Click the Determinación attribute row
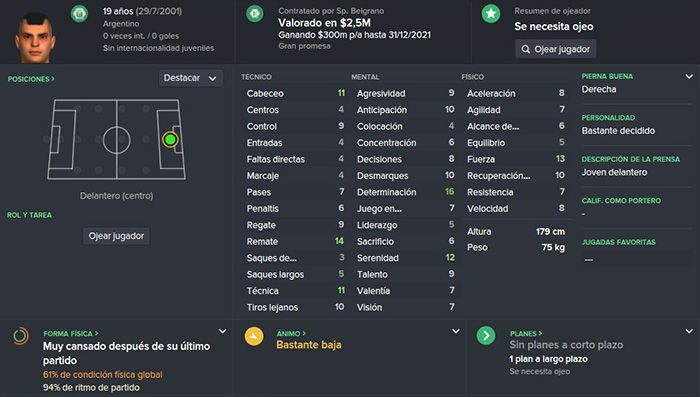This screenshot has height=397, width=700. coord(405,192)
